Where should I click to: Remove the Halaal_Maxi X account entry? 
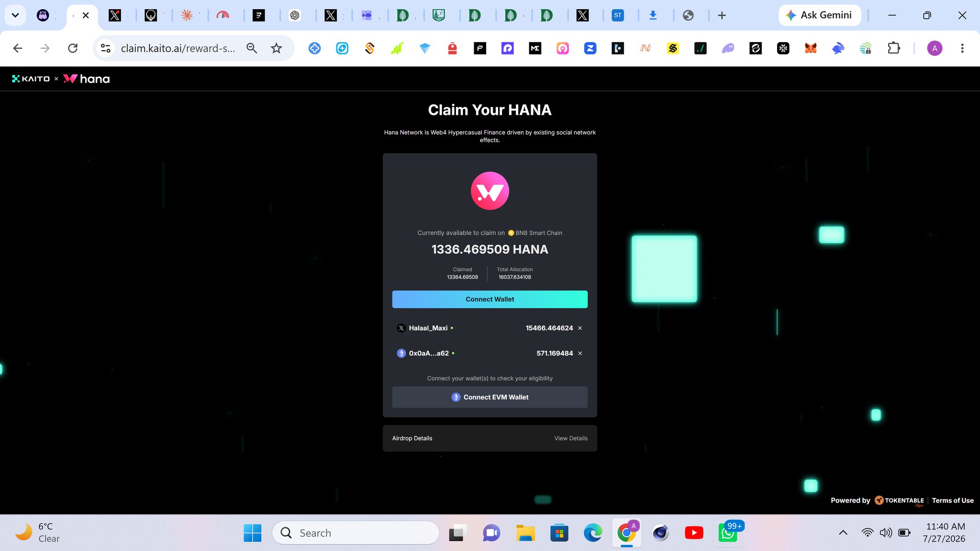tap(580, 328)
